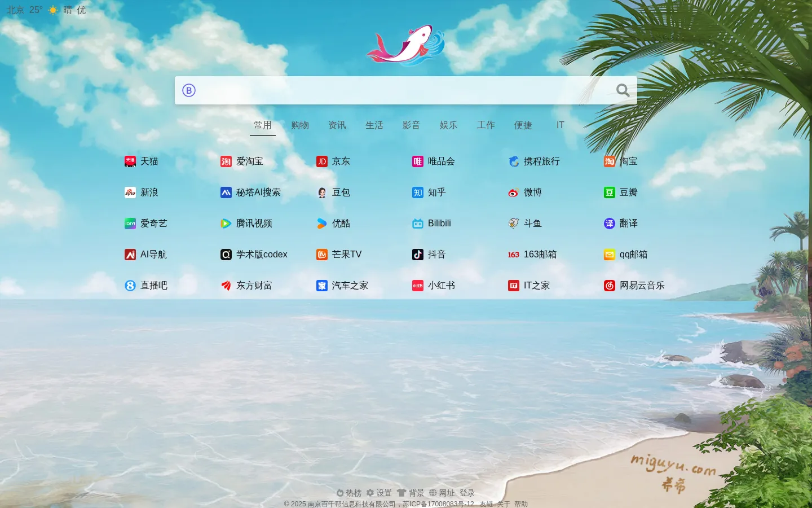The height and width of the screenshot is (508, 812).
Task: Open the 东方财富 link
Action: pyautogui.click(x=246, y=286)
